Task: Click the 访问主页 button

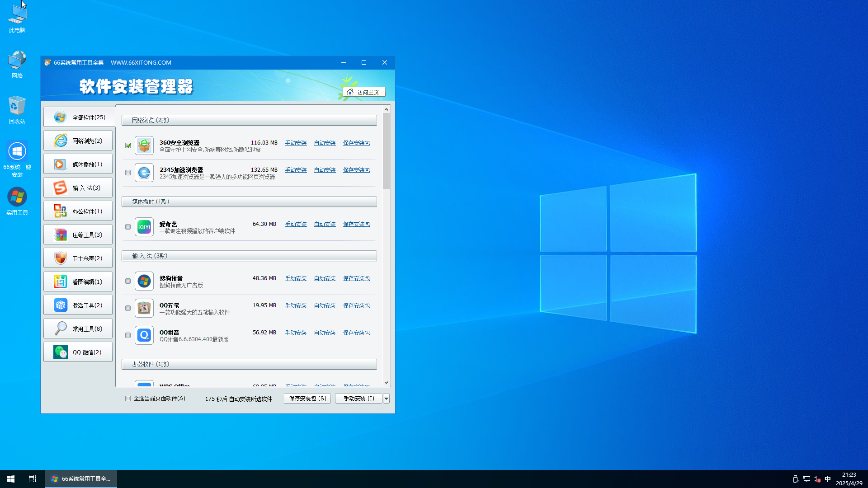Action: point(364,92)
